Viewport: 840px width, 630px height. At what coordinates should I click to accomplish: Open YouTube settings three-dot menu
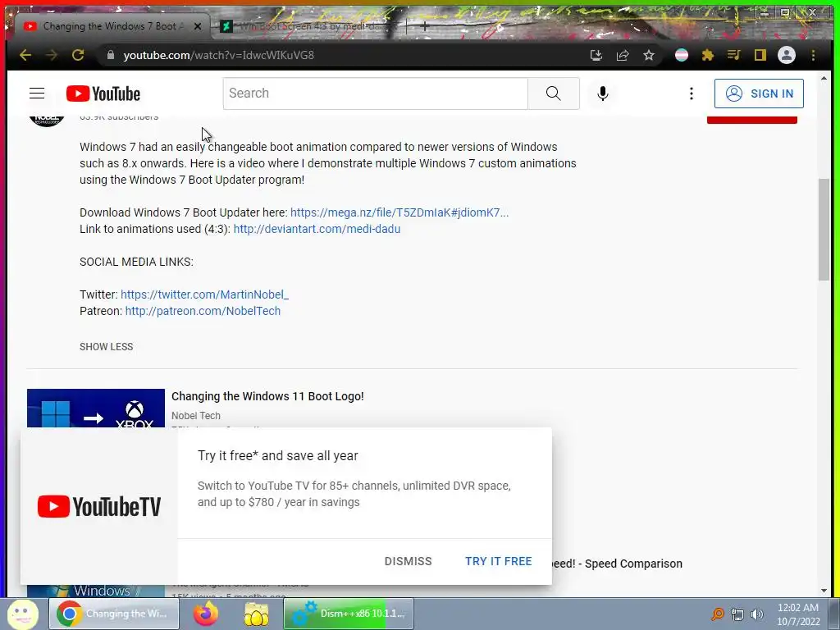(692, 94)
